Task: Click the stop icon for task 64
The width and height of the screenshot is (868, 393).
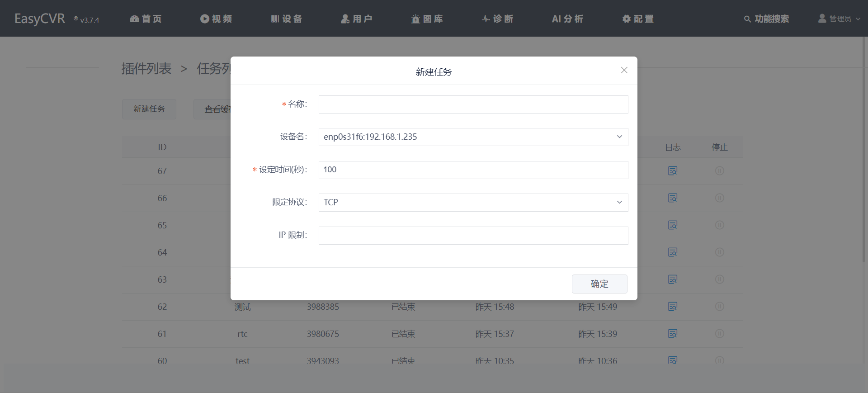Action: 719,252
